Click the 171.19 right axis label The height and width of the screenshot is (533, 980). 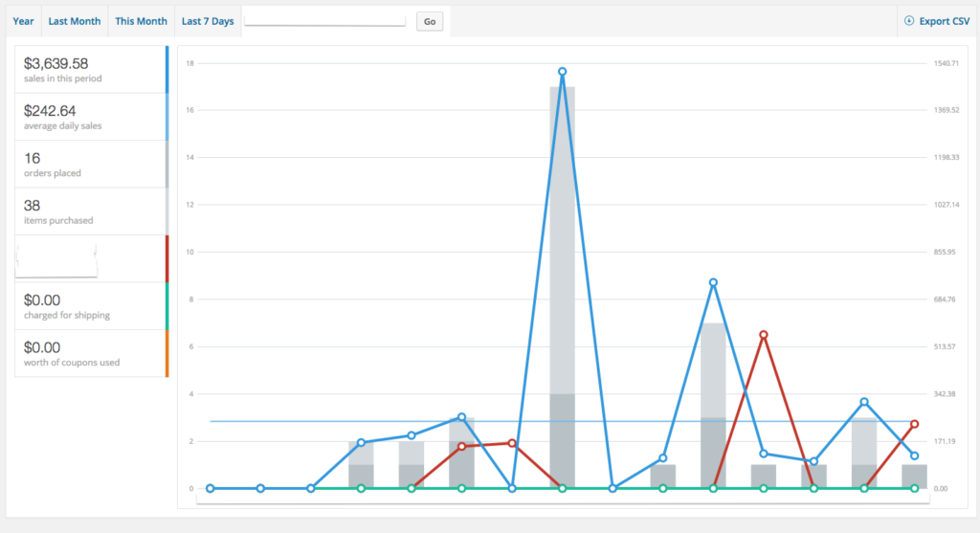click(x=945, y=441)
